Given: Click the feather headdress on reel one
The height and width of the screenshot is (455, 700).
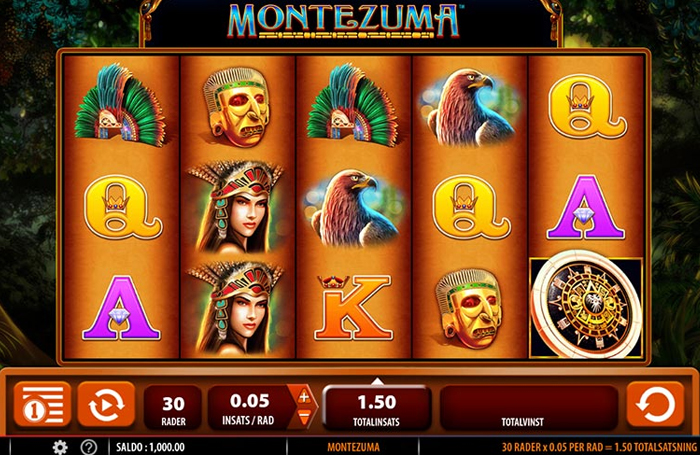Looking at the screenshot, I should [121, 105].
